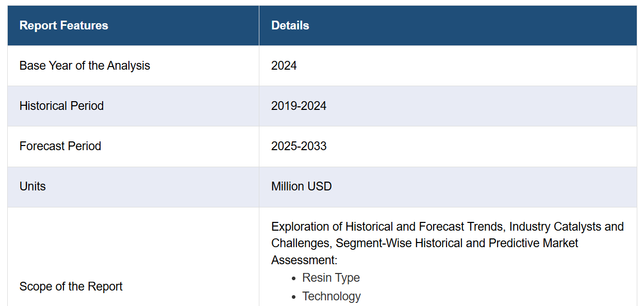Click the 2025-2033 forecast period value
This screenshot has height=306, width=644.
299,147
